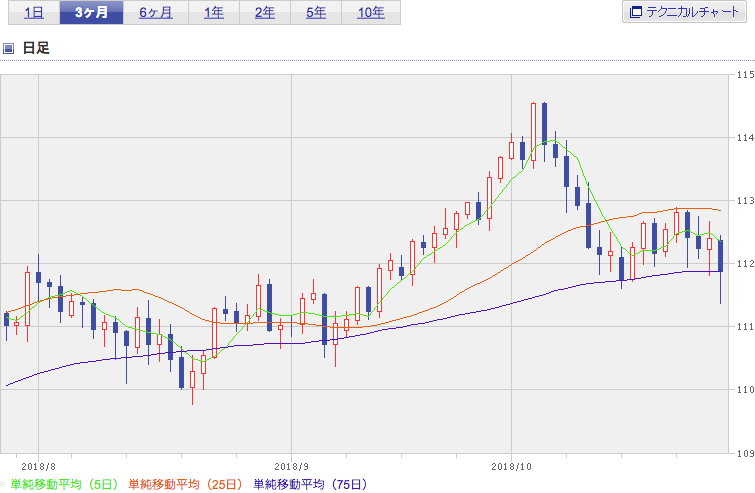Click the 113 price axis label
Image resolution: width=755 pixels, height=493 pixels.
coord(745,201)
